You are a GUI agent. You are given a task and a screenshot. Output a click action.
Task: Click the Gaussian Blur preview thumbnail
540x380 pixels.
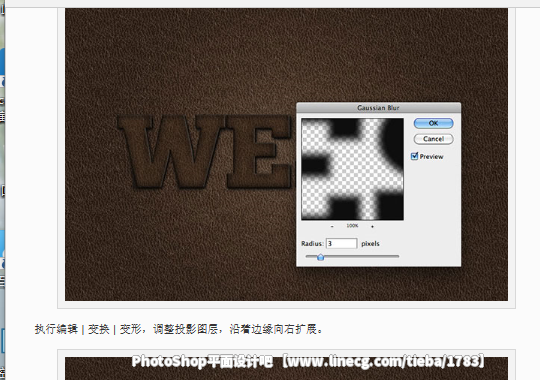click(352, 169)
